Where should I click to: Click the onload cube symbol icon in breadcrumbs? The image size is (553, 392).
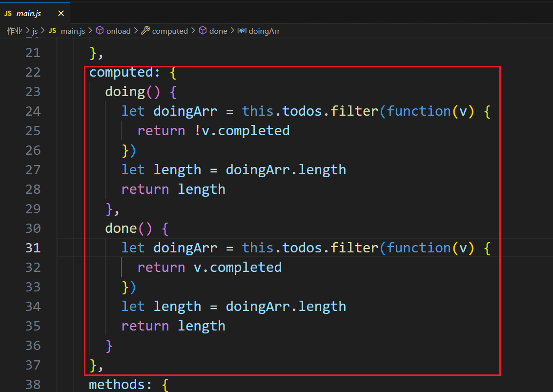tap(100, 31)
